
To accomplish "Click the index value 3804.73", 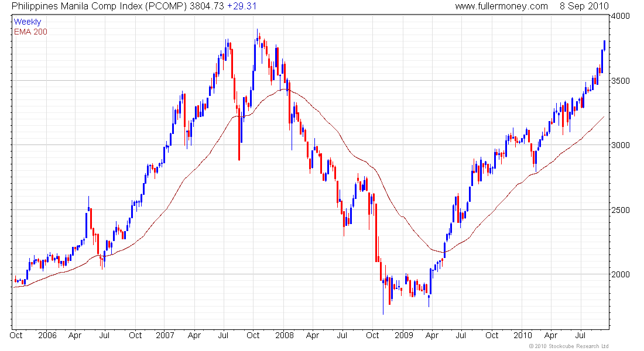I will pyautogui.click(x=207, y=6).
